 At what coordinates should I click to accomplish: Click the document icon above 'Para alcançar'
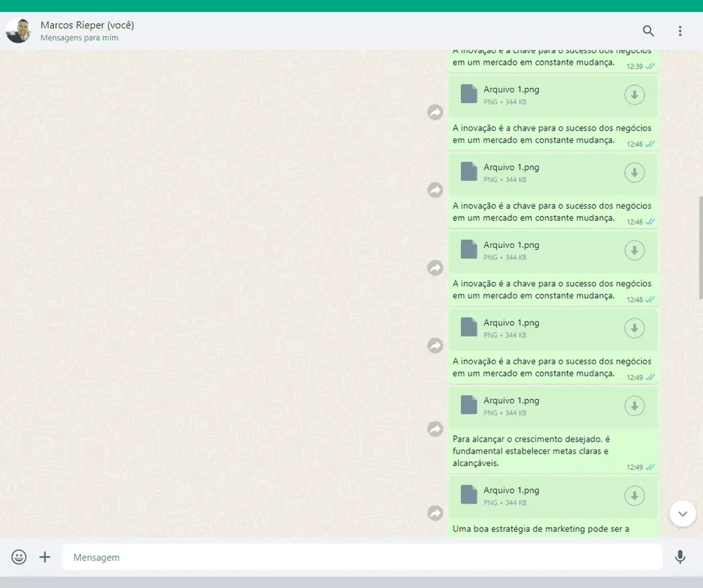pyautogui.click(x=469, y=405)
